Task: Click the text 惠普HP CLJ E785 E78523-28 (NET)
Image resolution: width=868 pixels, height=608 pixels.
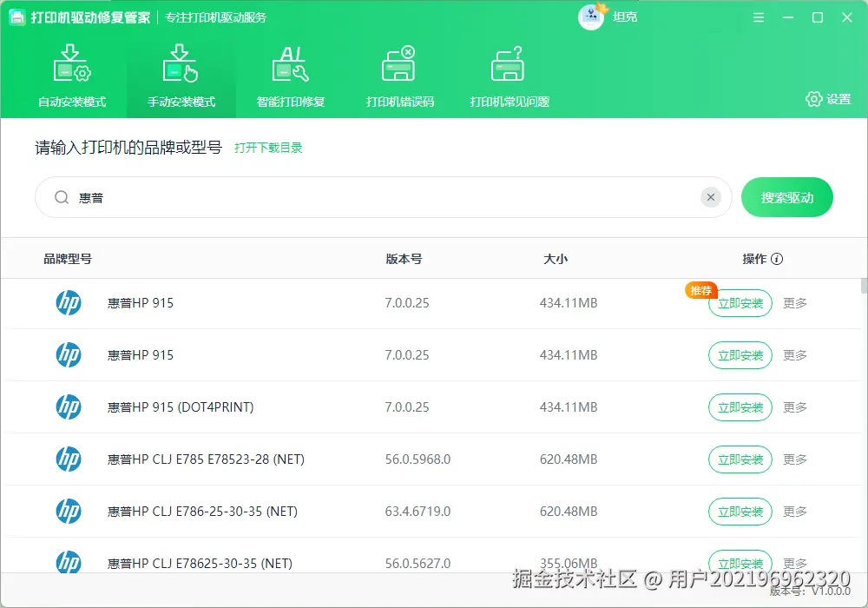Action: [x=206, y=459]
